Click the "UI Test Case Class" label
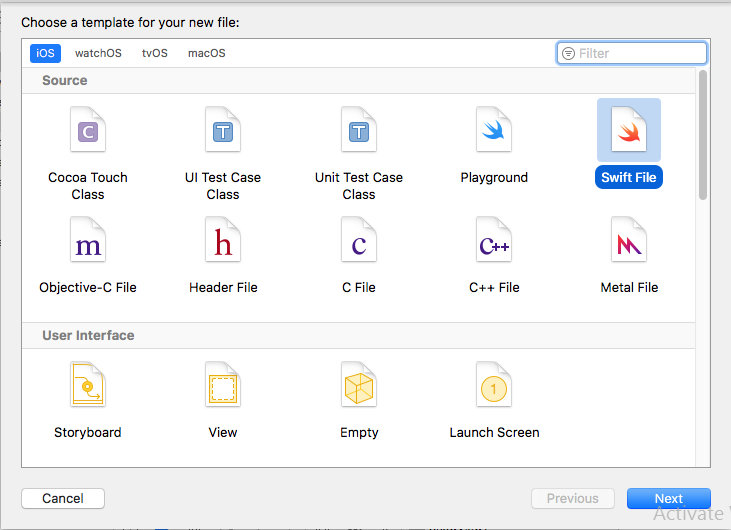 pyautogui.click(x=223, y=186)
